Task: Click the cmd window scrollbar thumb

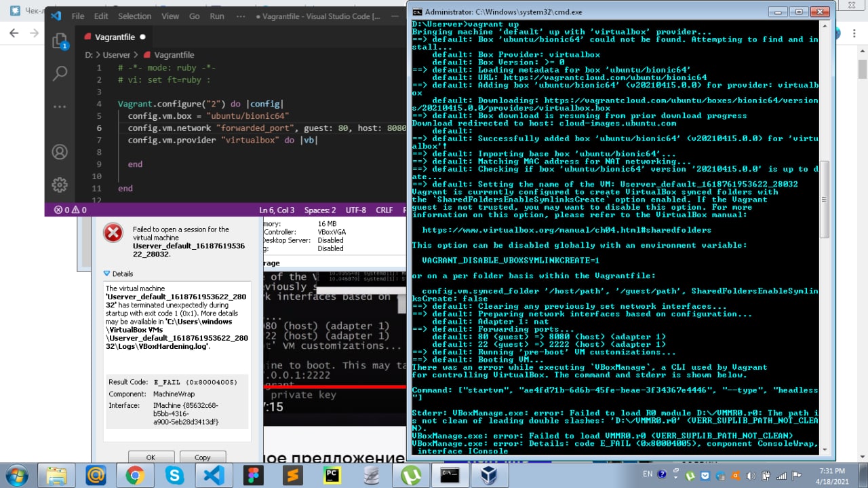Action: pos(825,200)
